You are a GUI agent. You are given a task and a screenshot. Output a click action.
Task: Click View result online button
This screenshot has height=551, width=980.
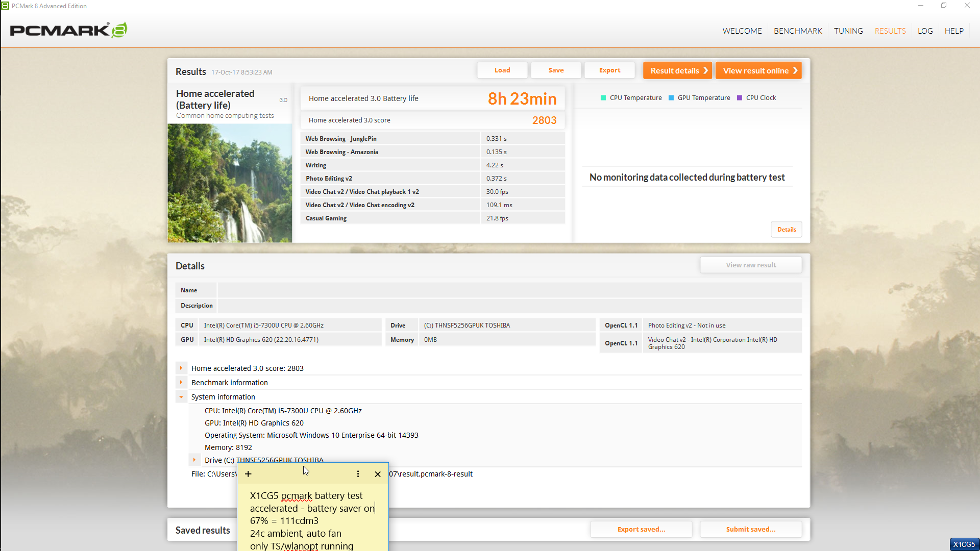(x=758, y=70)
